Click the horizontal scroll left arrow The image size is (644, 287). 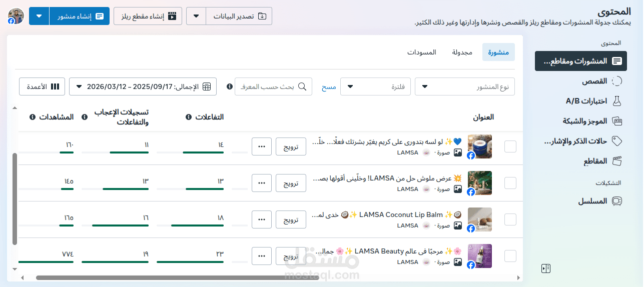pyautogui.click(x=22, y=277)
